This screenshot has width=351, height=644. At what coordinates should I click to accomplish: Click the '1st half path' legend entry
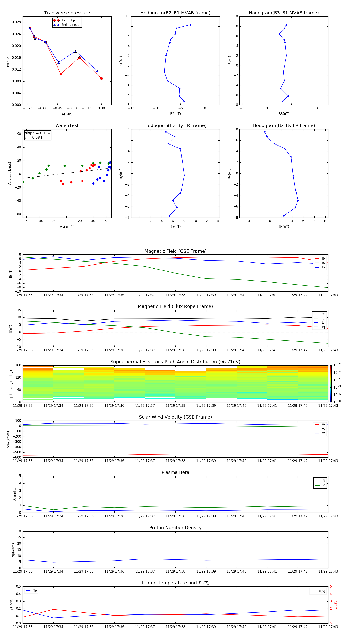(x=67, y=20)
